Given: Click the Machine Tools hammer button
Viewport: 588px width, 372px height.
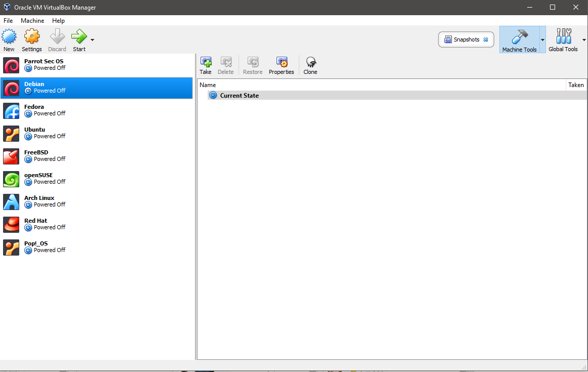Looking at the screenshot, I should 520,39.
